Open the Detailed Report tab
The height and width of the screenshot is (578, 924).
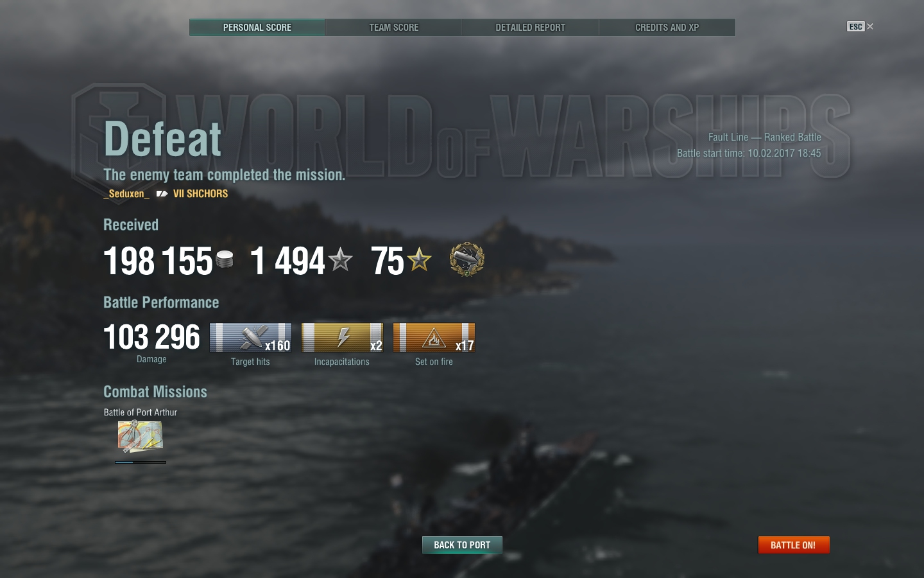[x=531, y=28]
